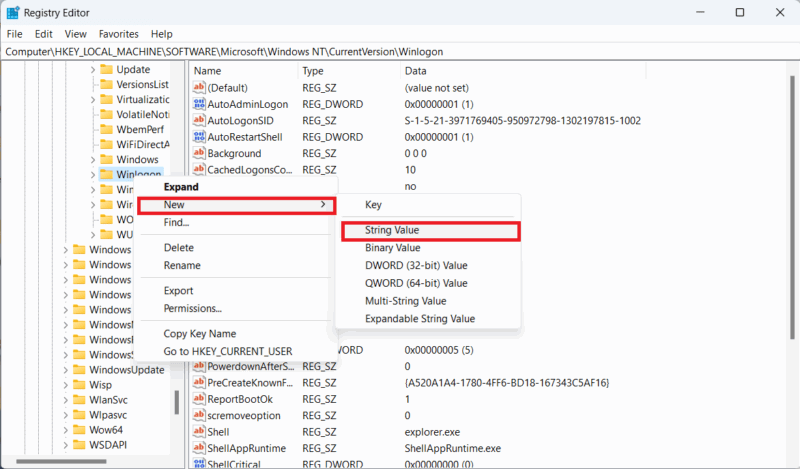Screen dimensions: 800x469
Task: Click the WindowsUpdate folder icon in tree
Action: pyautogui.click(x=78, y=370)
